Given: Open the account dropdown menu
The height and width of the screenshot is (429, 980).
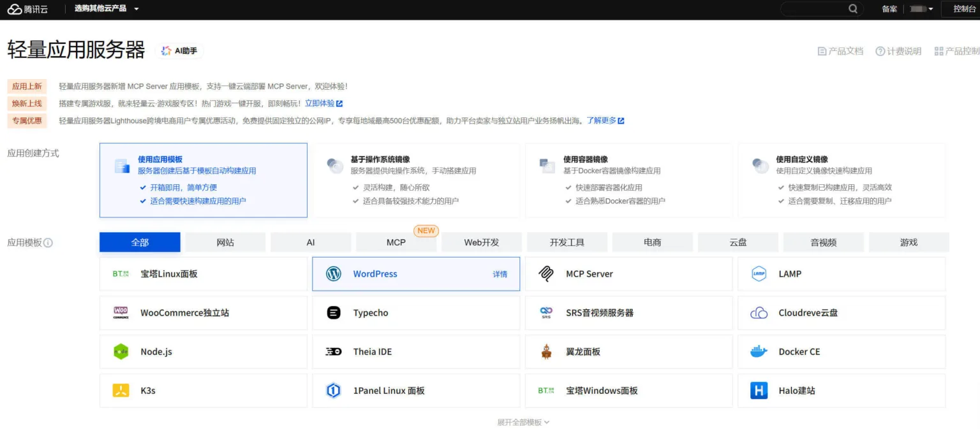Looking at the screenshot, I should (x=921, y=9).
